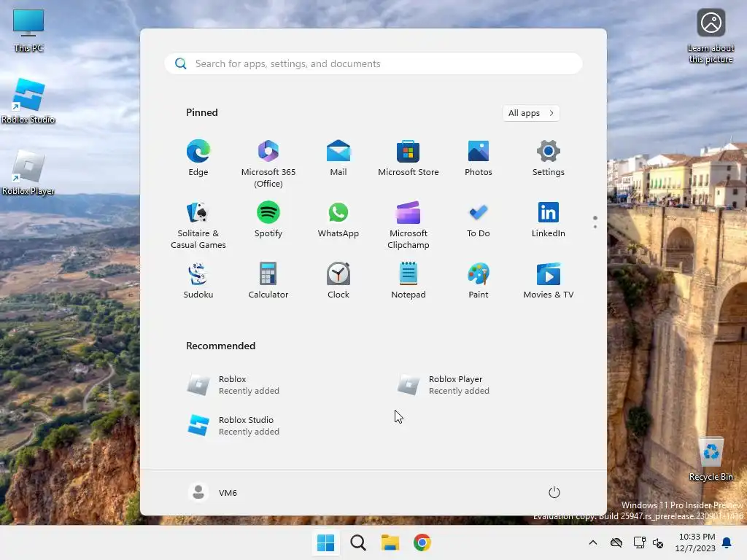The width and height of the screenshot is (747, 560).
Task: Open the notification bell icon
Action: click(x=727, y=542)
